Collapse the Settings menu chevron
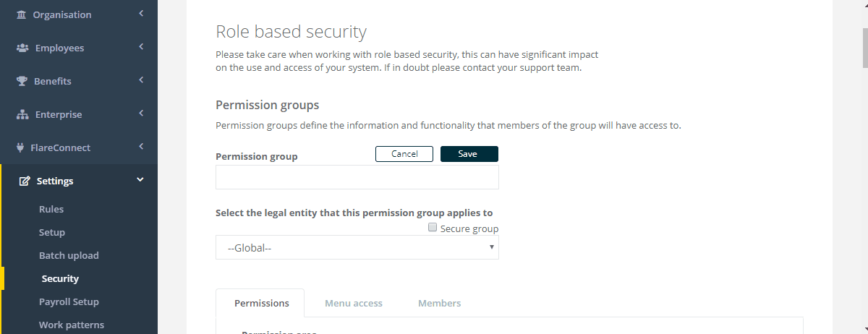This screenshot has height=334, width=868. (140, 180)
